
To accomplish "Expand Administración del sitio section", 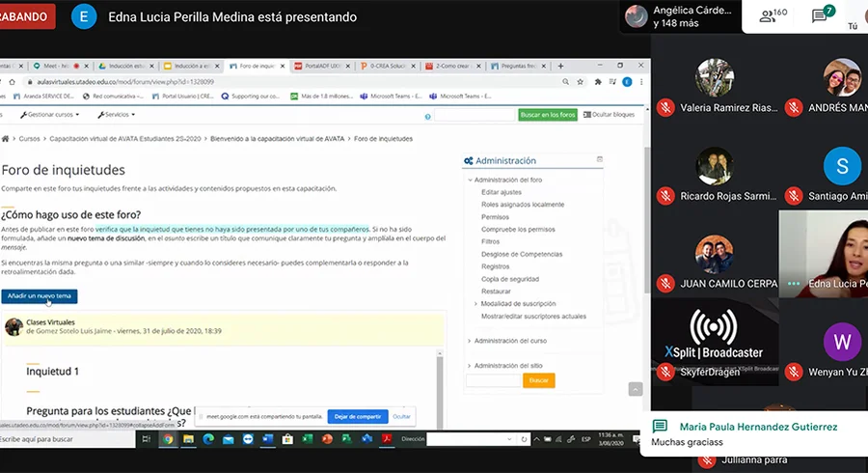I will [x=469, y=366].
